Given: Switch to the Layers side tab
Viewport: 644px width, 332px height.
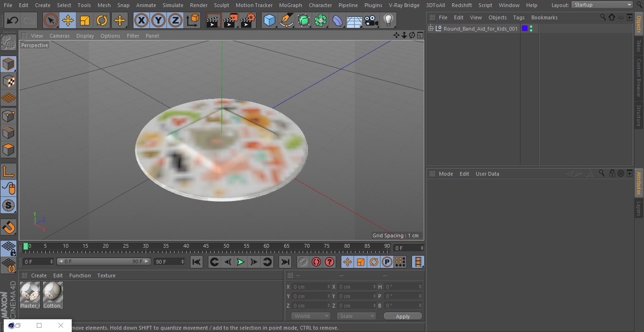Looking at the screenshot, I should point(639,208).
